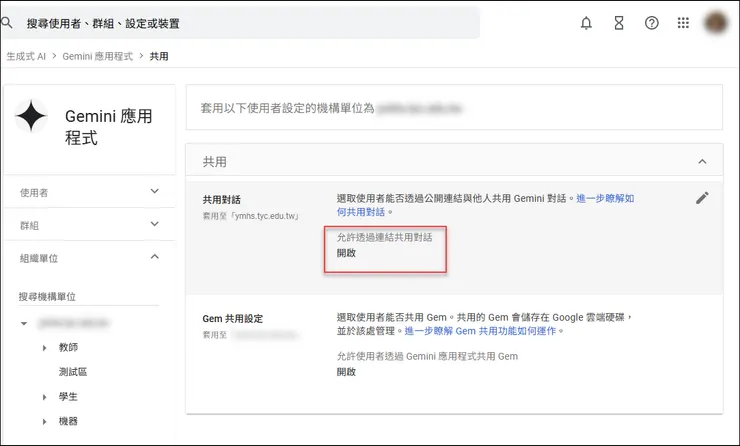Open the Google apps grid
Image resolution: width=740 pixels, height=446 pixels.
click(683, 23)
